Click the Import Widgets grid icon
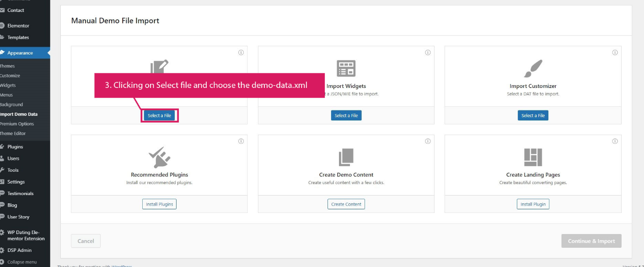The height and width of the screenshot is (267, 644). [346, 68]
